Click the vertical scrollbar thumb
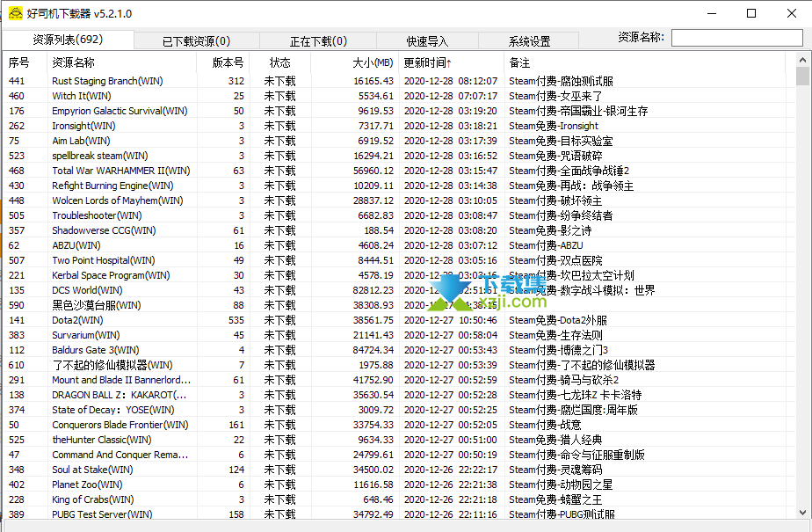812x532 pixels. click(x=802, y=76)
